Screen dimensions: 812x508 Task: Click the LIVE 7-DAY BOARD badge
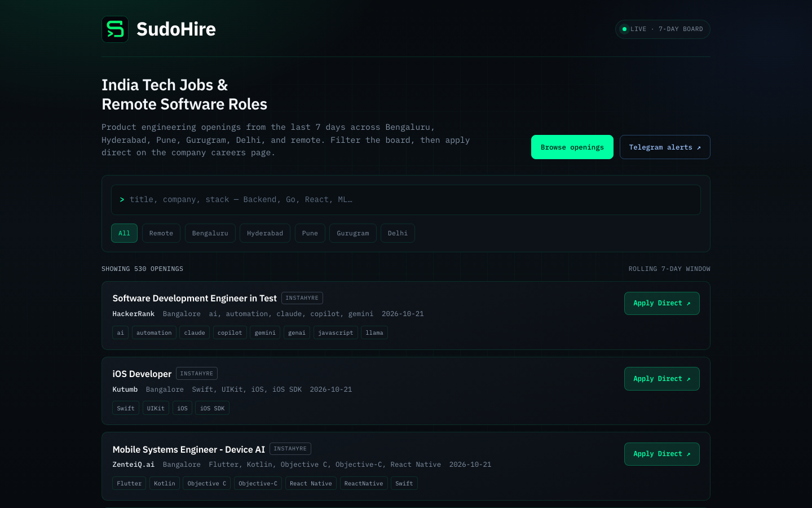[x=663, y=29]
